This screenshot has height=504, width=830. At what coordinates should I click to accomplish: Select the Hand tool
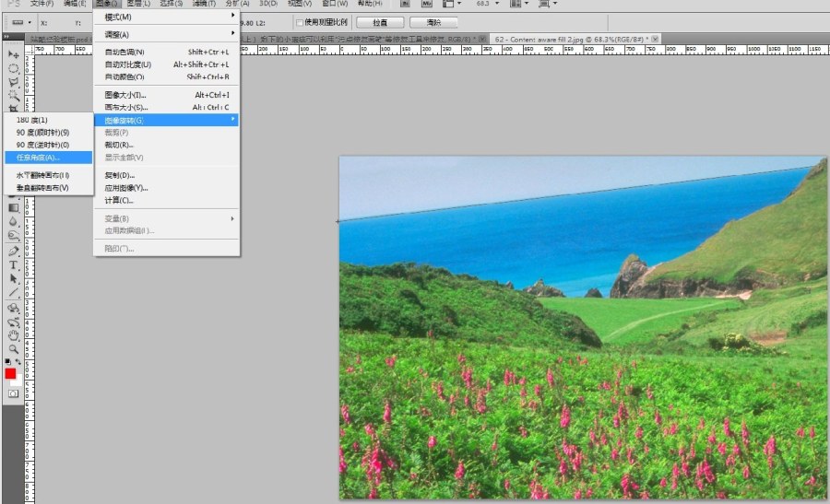pyautogui.click(x=14, y=336)
